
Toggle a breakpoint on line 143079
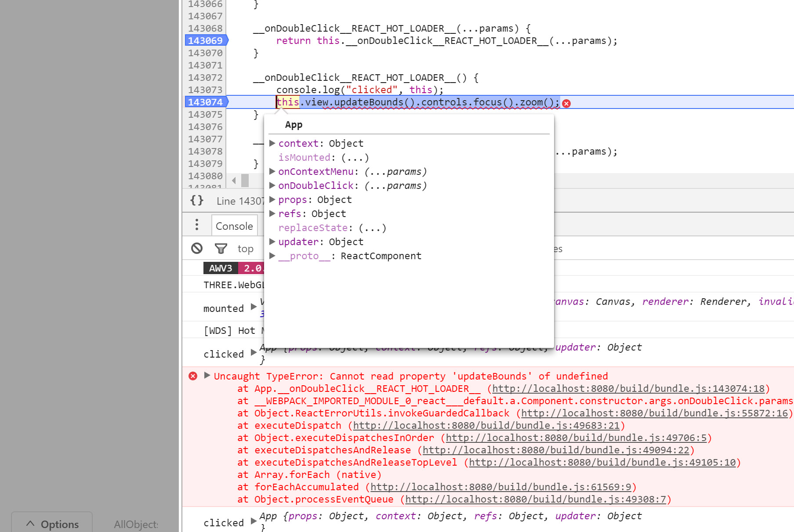pyautogui.click(x=205, y=163)
